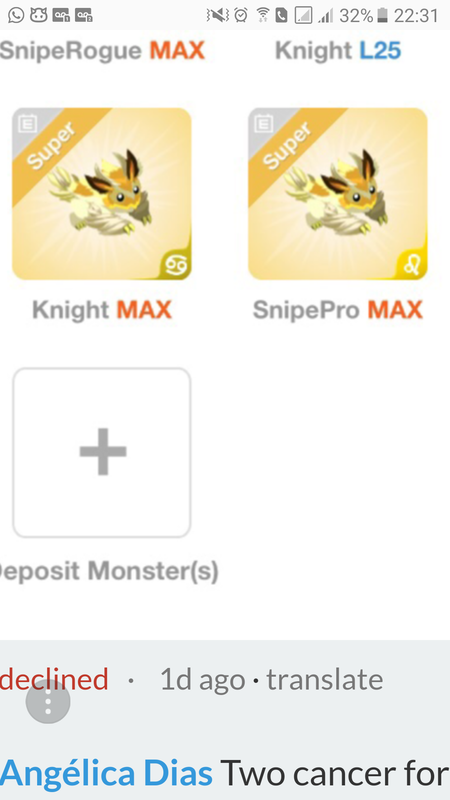Tap the Deposit Monster(s) label
The image size is (450, 800).
(x=106, y=571)
